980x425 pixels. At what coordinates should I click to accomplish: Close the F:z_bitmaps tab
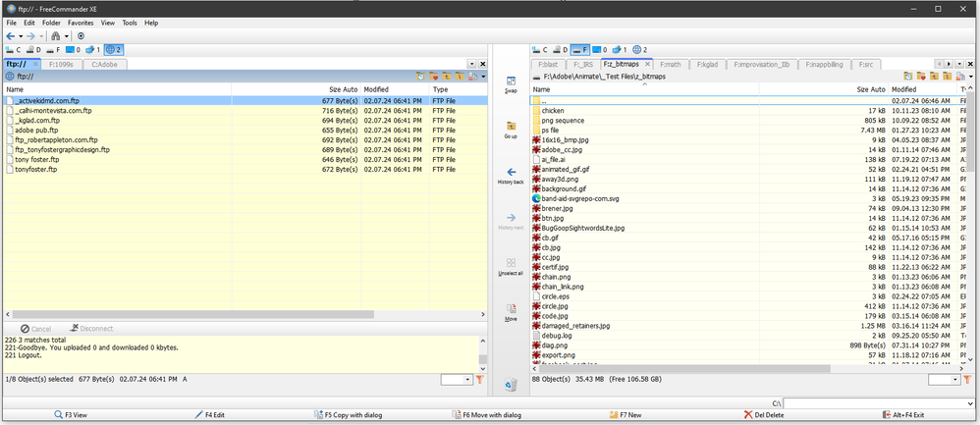[x=647, y=64]
